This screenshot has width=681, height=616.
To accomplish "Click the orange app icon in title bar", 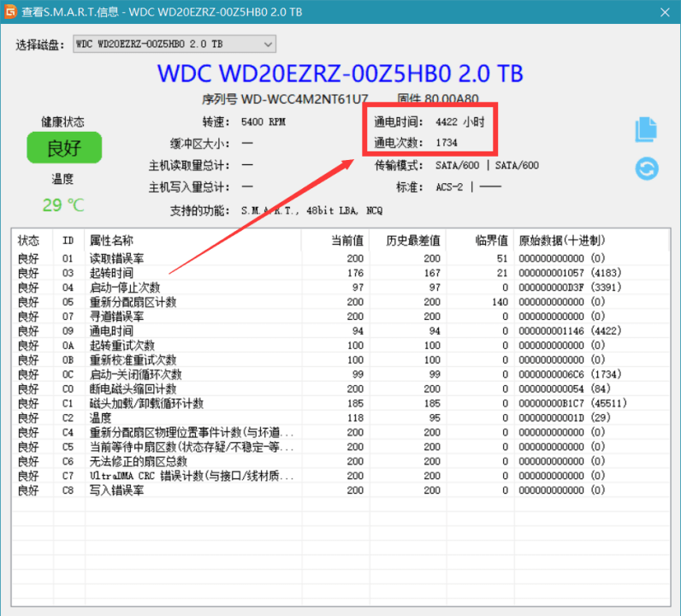I will (x=10, y=12).
